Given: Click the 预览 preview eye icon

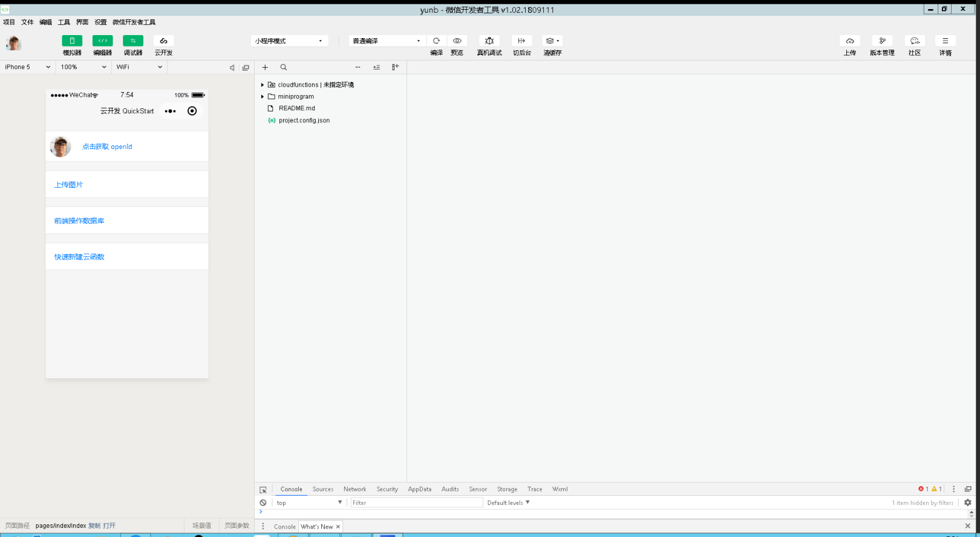Looking at the screenshot, I should [x=457, y=41].
